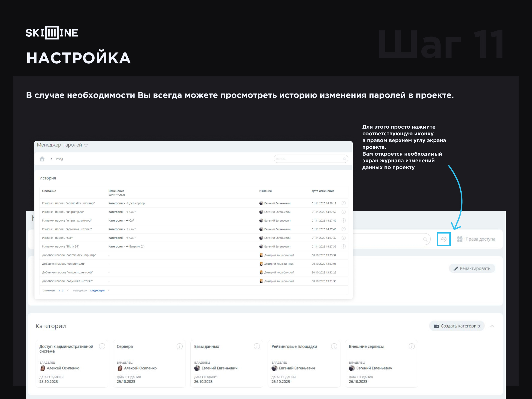Open the password change history icon
The width and height of the screenshot is (532, 399).
click(443, 239)
